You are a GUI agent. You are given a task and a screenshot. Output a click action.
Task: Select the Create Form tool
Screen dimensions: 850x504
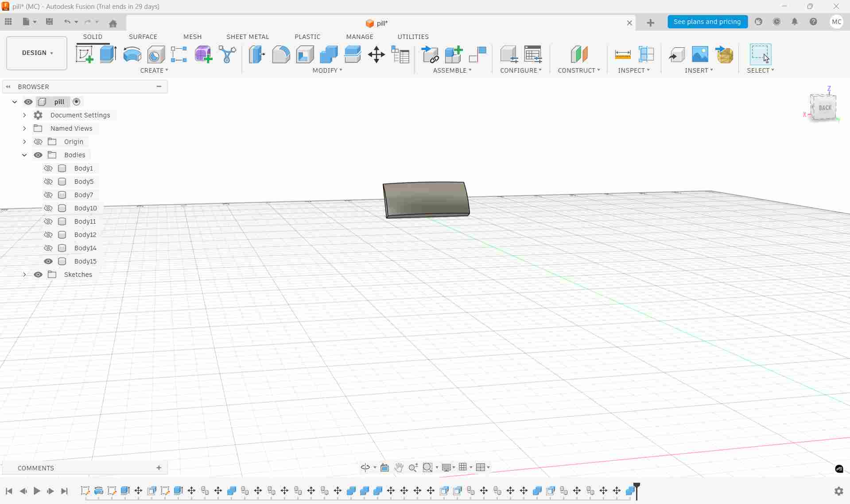point(203,54)
